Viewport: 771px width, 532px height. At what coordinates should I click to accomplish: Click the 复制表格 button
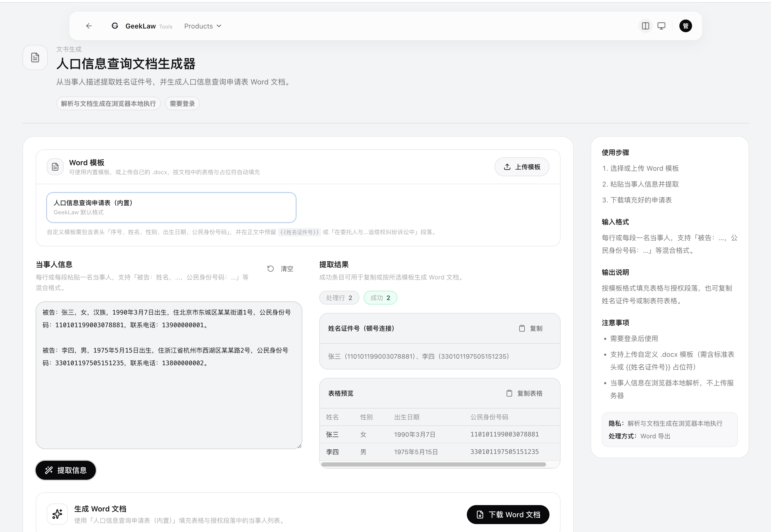click(x=525, y=393)
